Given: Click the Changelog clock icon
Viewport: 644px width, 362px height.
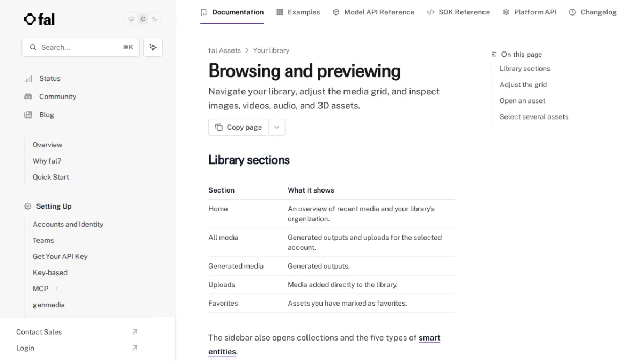Looking at the screenshot, I should [x=573, y=12].
